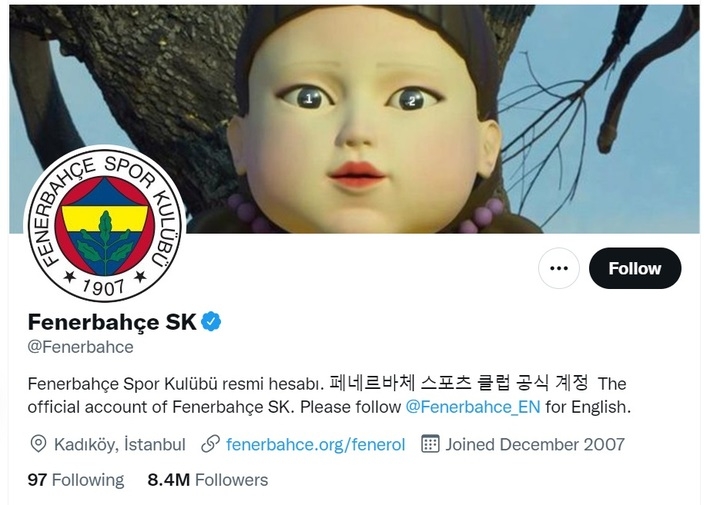Click the number 2 in doll's eye

click(412, 101)
